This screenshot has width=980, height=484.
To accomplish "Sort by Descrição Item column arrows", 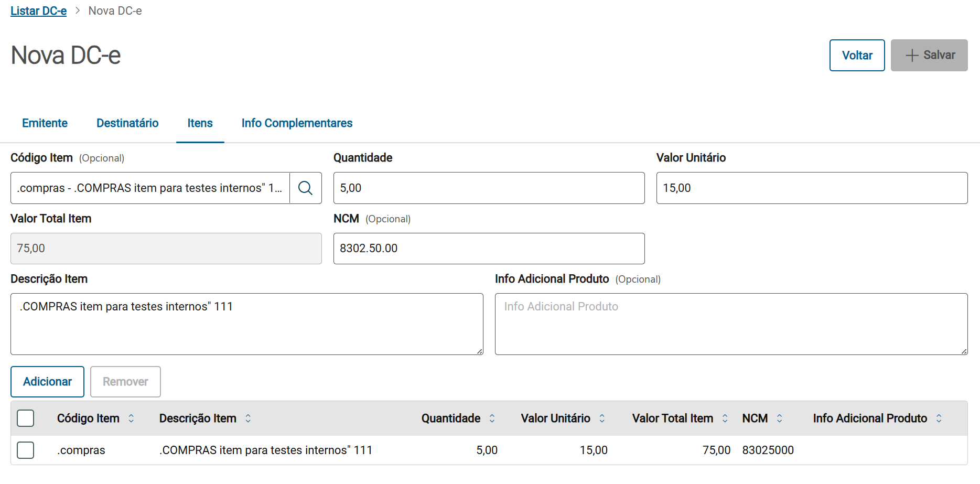I will click(248, 418).
